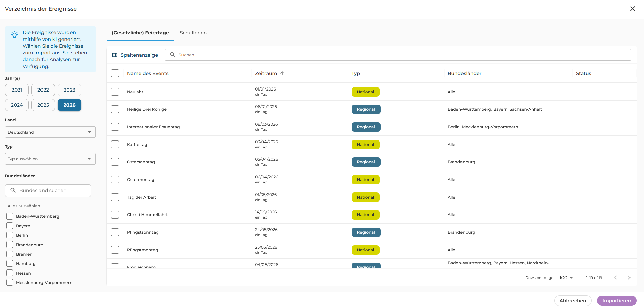Toggle the select-all checkbox in table header
Screen dimensions: 644x308
(115, 73)
